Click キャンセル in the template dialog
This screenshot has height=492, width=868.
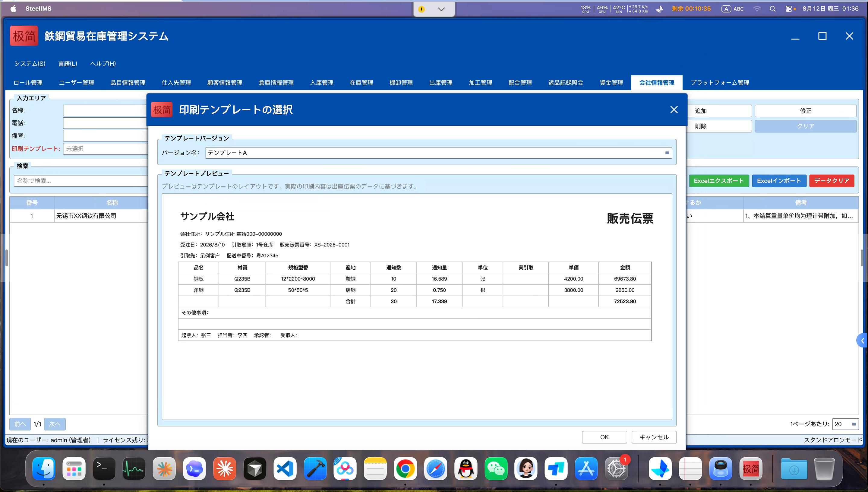click(x=654, y=437)
